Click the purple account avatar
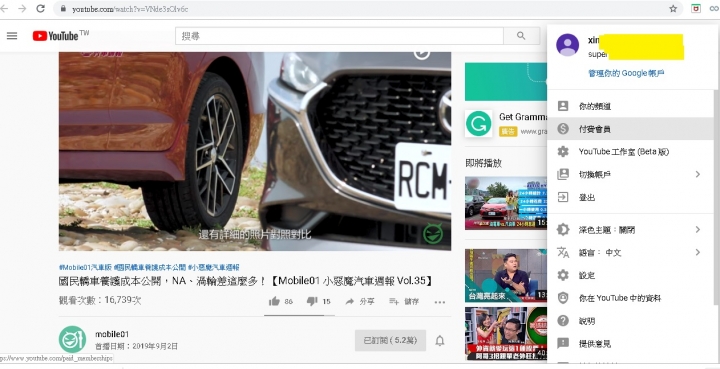 pyautogui.click(x=567, y=45)
